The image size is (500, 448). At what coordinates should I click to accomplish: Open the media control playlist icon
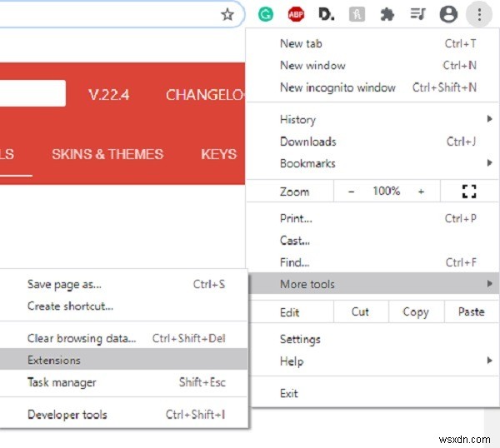pyautogui.click(x=417, y=14)
